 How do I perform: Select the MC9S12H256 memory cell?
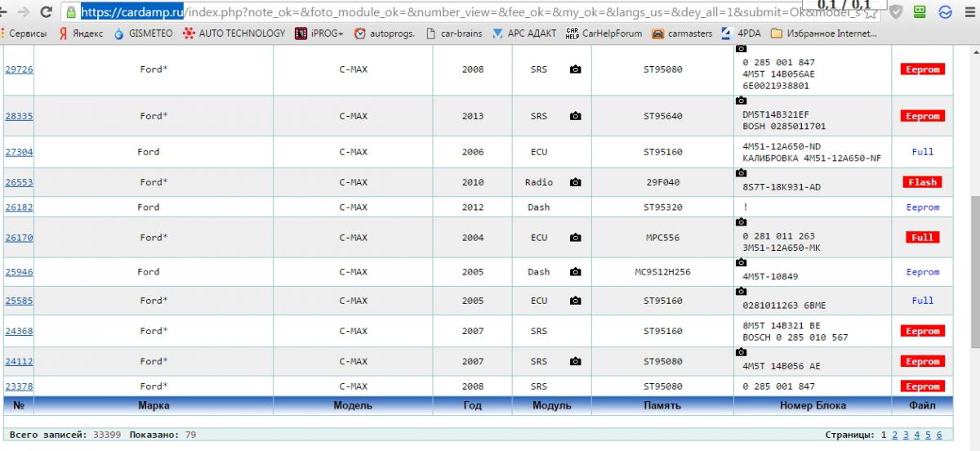coord(663,272)
